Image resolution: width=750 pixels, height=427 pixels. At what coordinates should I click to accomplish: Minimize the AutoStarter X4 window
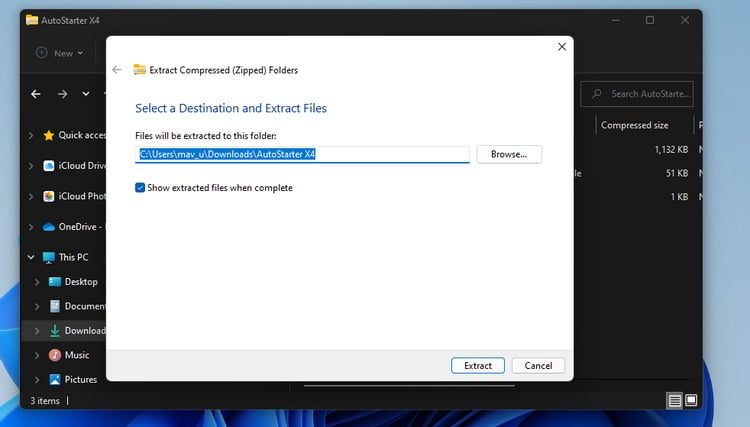[616, 20]
